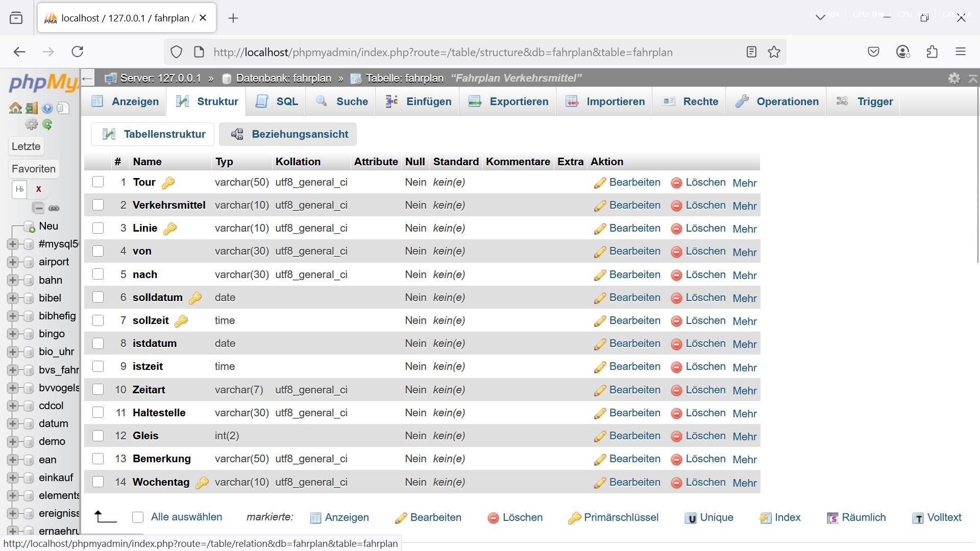Screen dimensions: 980x551
Task: Click the navigation settings gear icon
Action: [x=31, y=124]
